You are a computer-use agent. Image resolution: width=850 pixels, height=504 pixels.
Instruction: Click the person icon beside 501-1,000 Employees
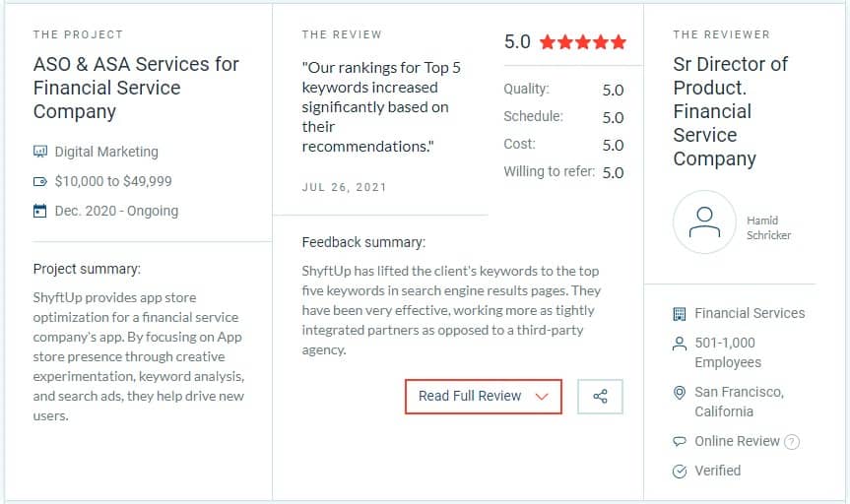click(680, 344)
